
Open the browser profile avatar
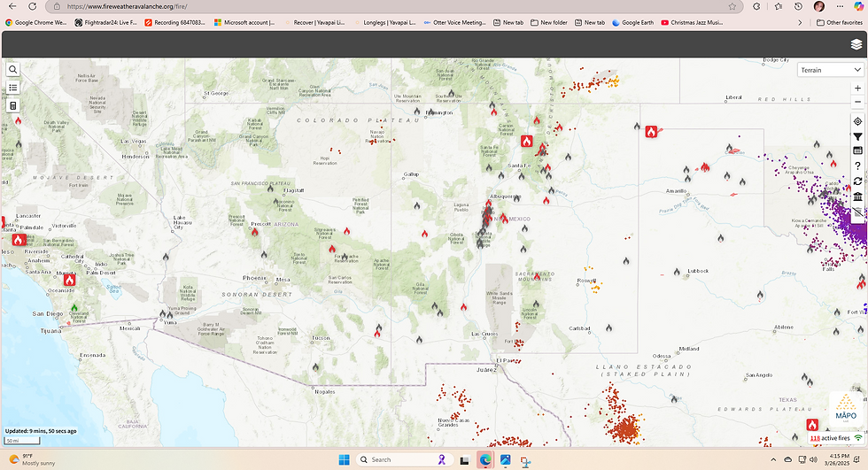click(x=819, y=6)
